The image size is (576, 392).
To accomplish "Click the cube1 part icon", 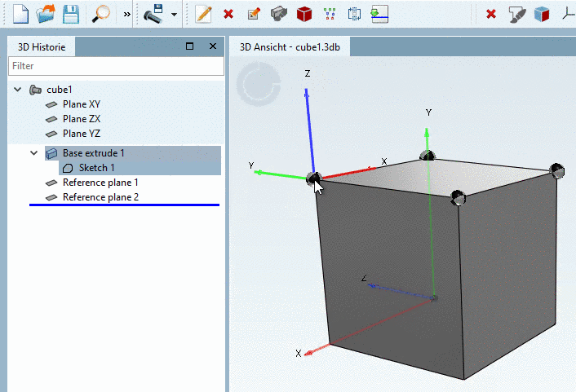I will click(x=35, y=90).
